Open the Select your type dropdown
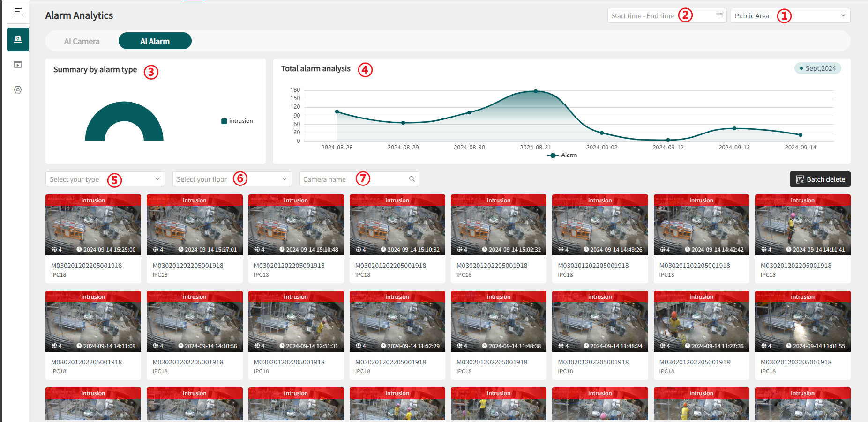This screenshot has width=868, height=422. click(x=105, y=179)
